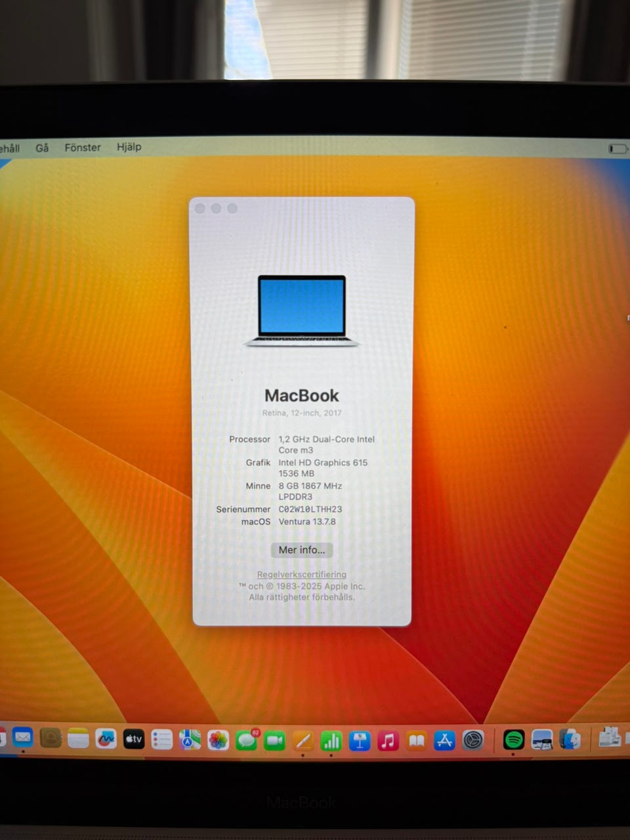Click the Serienummer label
Screen dimensions: 630x840
click(243, 509)
